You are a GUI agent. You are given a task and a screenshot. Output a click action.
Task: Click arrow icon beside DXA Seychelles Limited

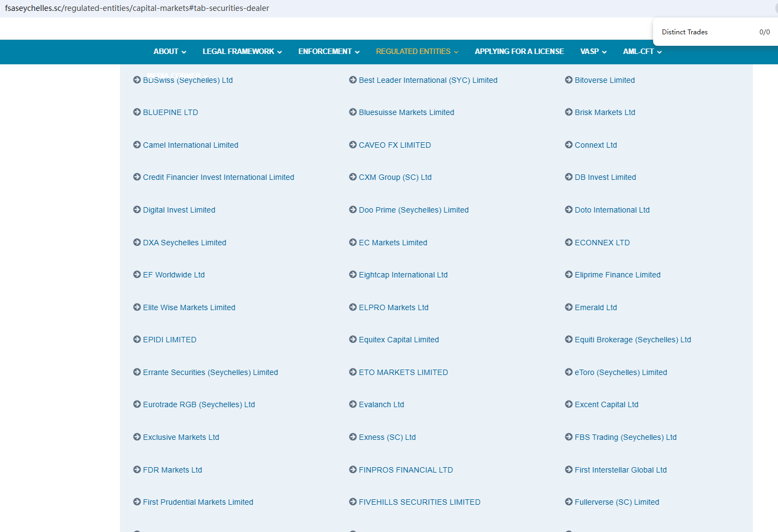[137, 243]
